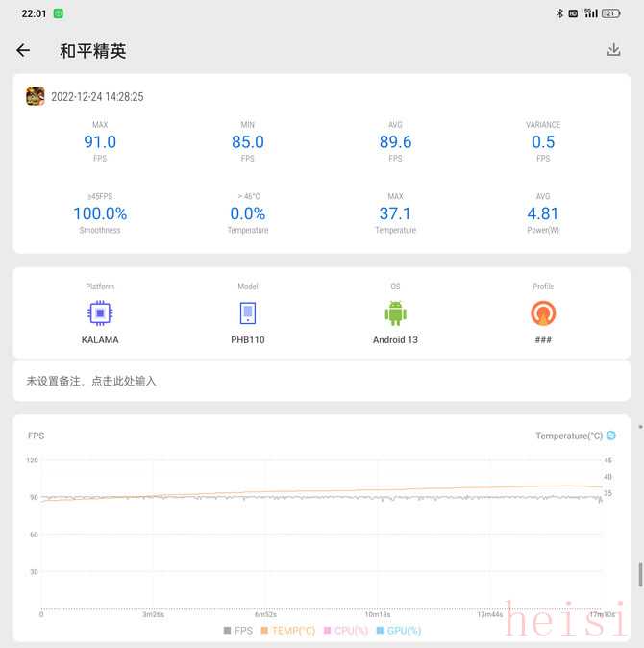This screenshot has height=648, width=644.
Task: Tap the 37.1 max Temperature value
Action: click(x=395, y=213)
